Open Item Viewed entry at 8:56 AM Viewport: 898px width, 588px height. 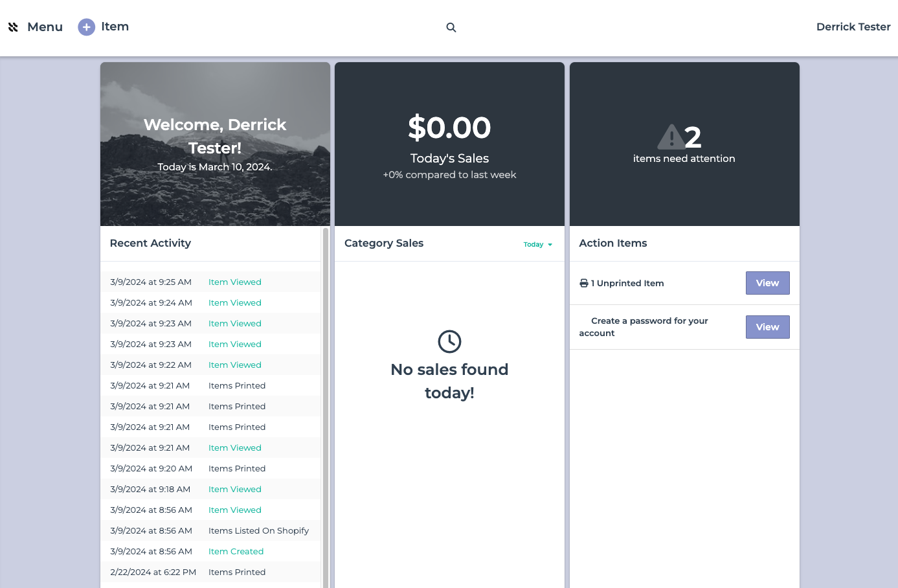coord(235,510)
